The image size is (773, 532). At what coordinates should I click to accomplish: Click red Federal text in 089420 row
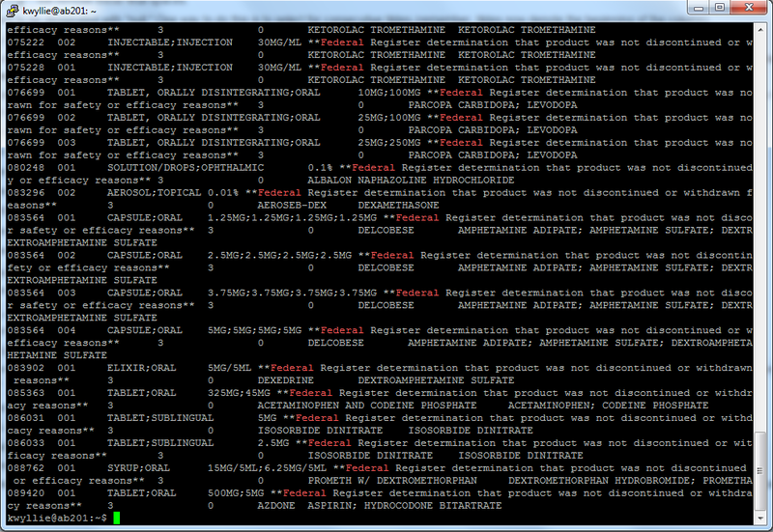point(304,493)
